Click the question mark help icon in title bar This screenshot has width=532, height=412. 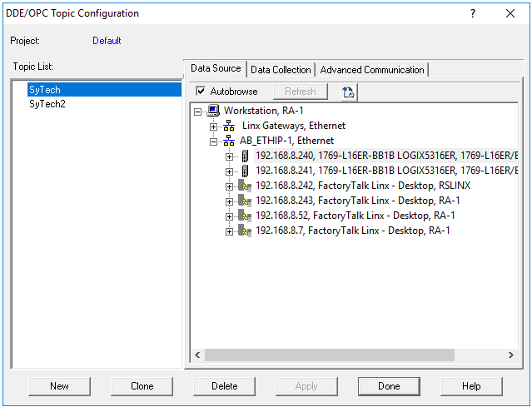(x=473, y=13)
